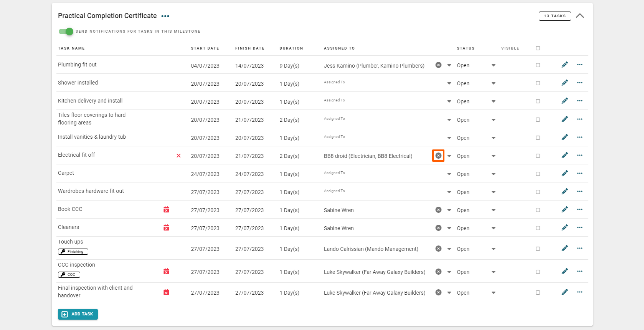
Task: Remove Jess Kamino from Plumbing fit out
Action: pyautogui.click(x=438, y=65)
